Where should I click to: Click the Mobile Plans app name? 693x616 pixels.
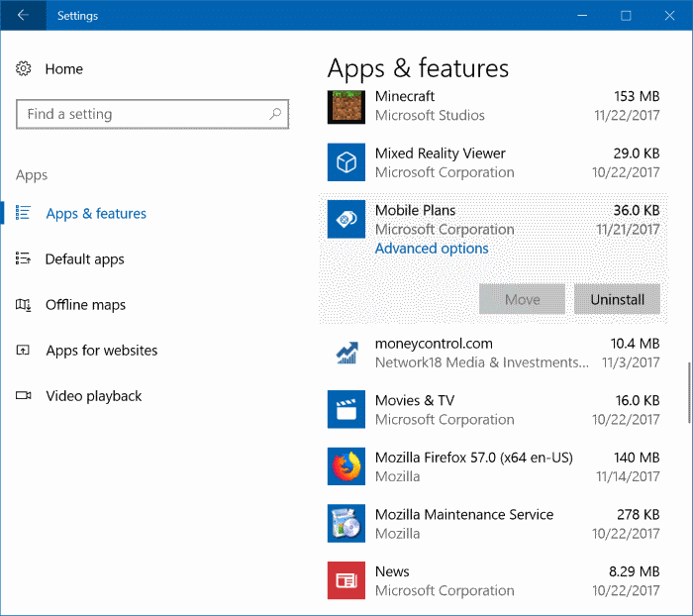click(x=415, y=211)
